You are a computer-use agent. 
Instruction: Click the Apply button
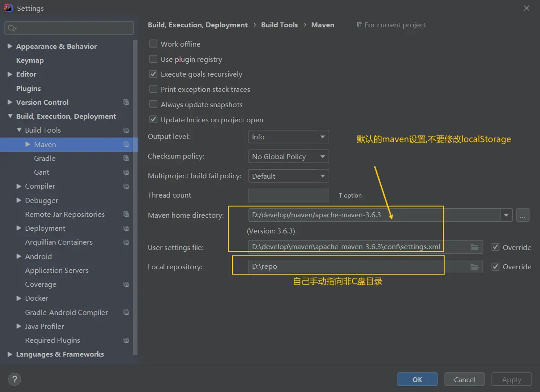tap(511, 379)
